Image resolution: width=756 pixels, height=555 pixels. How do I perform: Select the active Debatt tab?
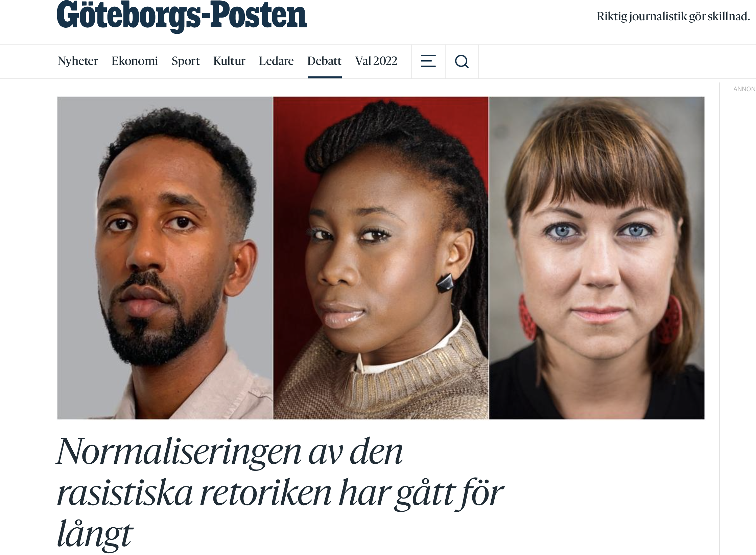[324, 61]
